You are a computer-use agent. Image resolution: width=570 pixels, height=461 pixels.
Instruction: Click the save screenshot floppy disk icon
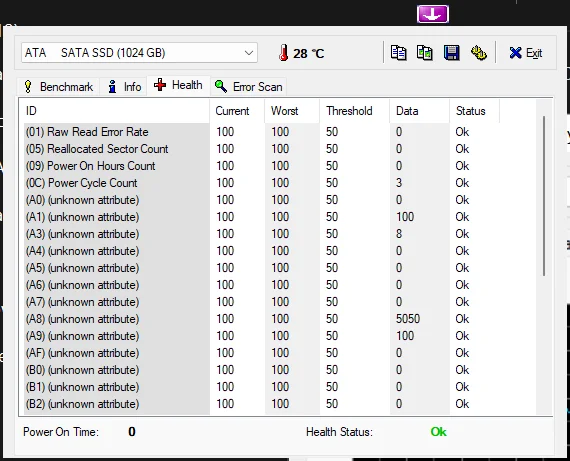(451, 53)
